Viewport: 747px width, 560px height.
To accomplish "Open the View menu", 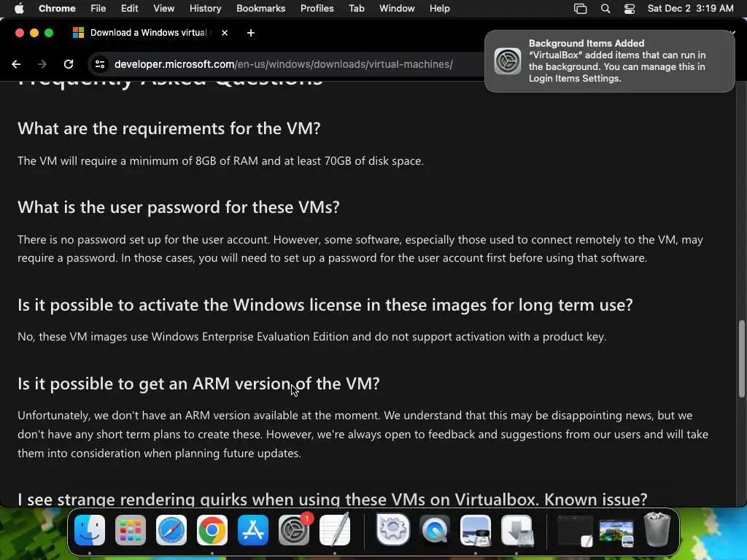I will click(163, 8).
